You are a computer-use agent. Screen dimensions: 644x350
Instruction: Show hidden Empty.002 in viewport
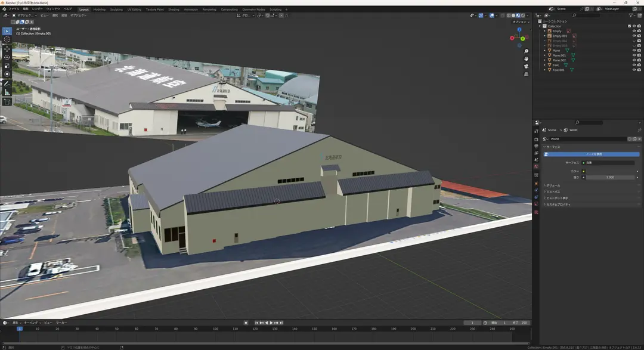click(x=634, y=41)
